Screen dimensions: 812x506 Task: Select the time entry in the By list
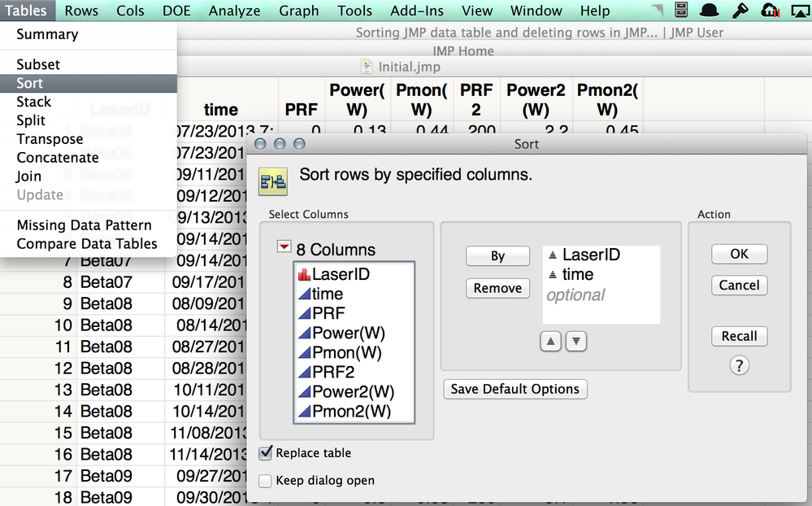click(x=577, y=274)
